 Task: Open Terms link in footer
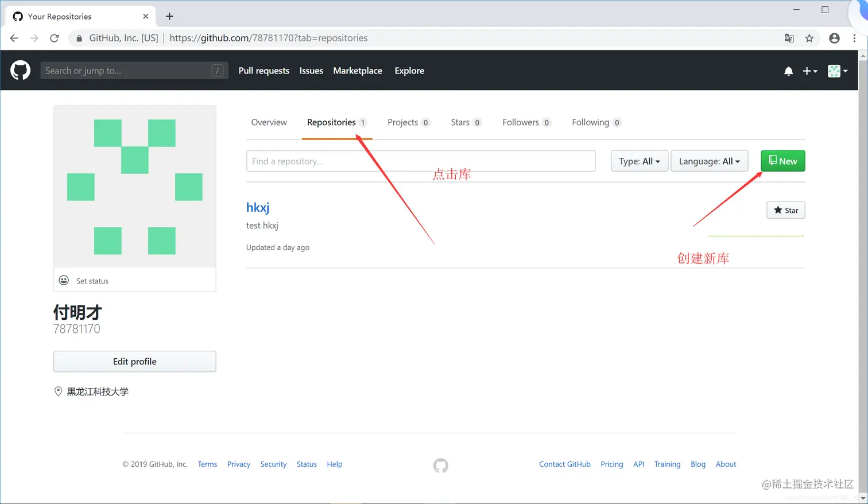tap(207, 464)
